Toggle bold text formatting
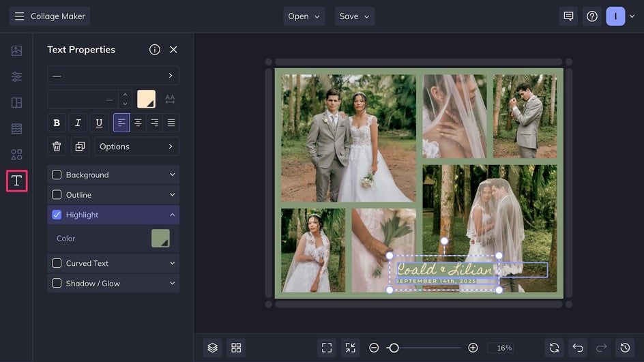The image size is (644, 362). click(57, 123)
